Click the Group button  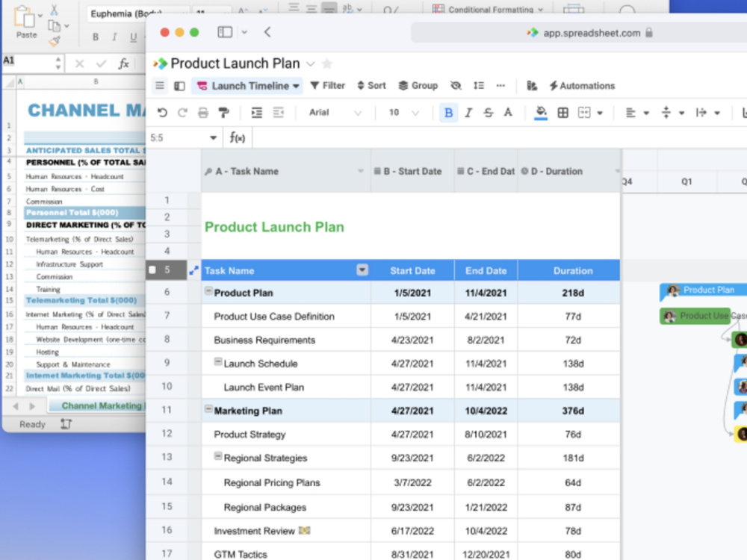[418, 86]
